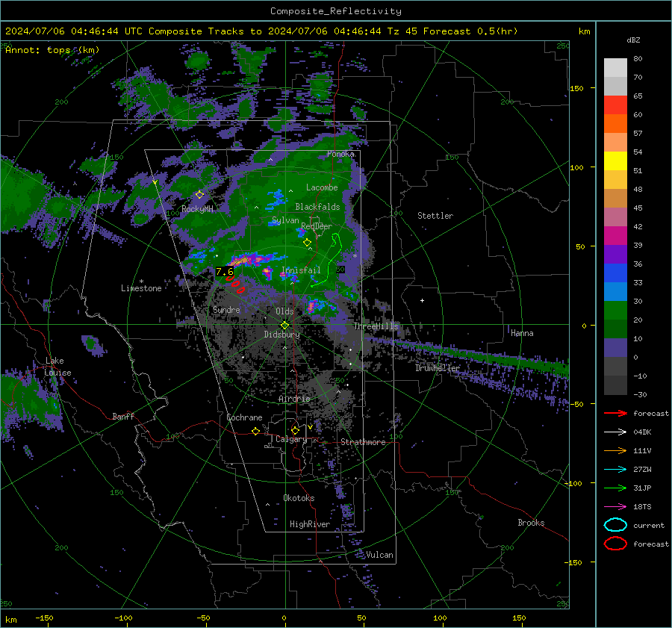The height and width of the screenshot is (628, 672).
Task: Click the cyan 27ZW arrow legend icon
Action: [615, 470]
